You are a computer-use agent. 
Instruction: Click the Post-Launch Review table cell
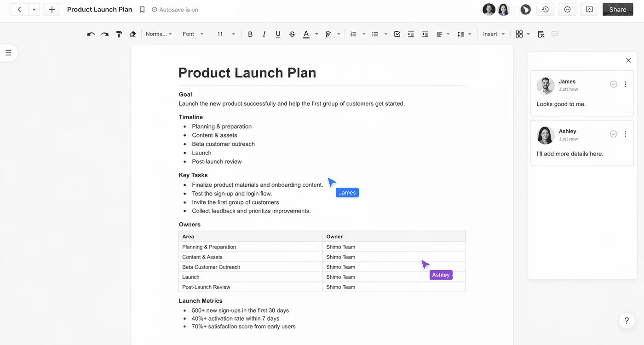(x=250, y=287)
